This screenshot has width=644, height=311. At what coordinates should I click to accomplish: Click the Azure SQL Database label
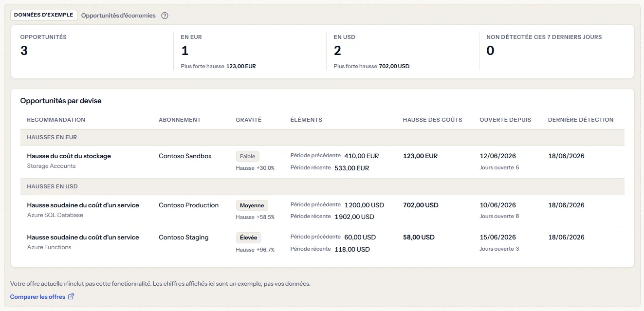pos(55,215)
